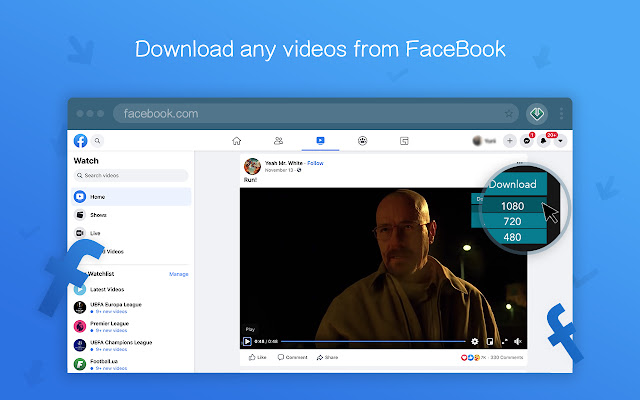The image size is (640, 400).
Task: Switch to the Watch video tab
Action: coord(320,141)
